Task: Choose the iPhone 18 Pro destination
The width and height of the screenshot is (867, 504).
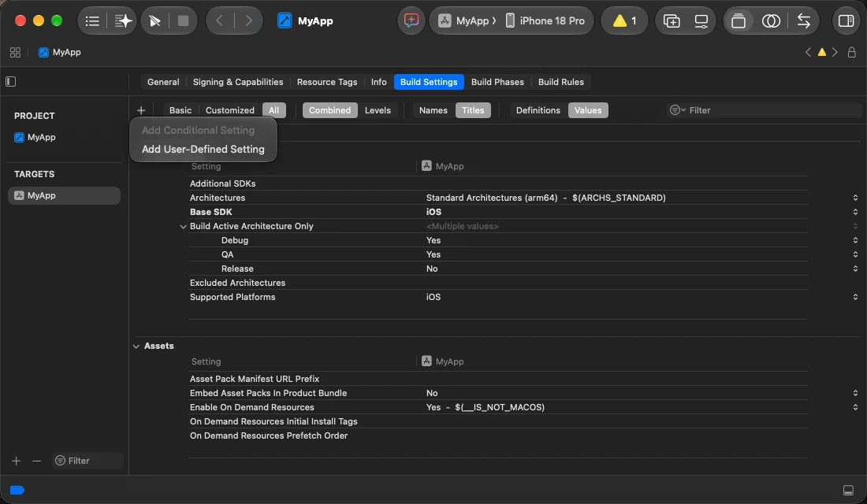Action: coord(545,21)
